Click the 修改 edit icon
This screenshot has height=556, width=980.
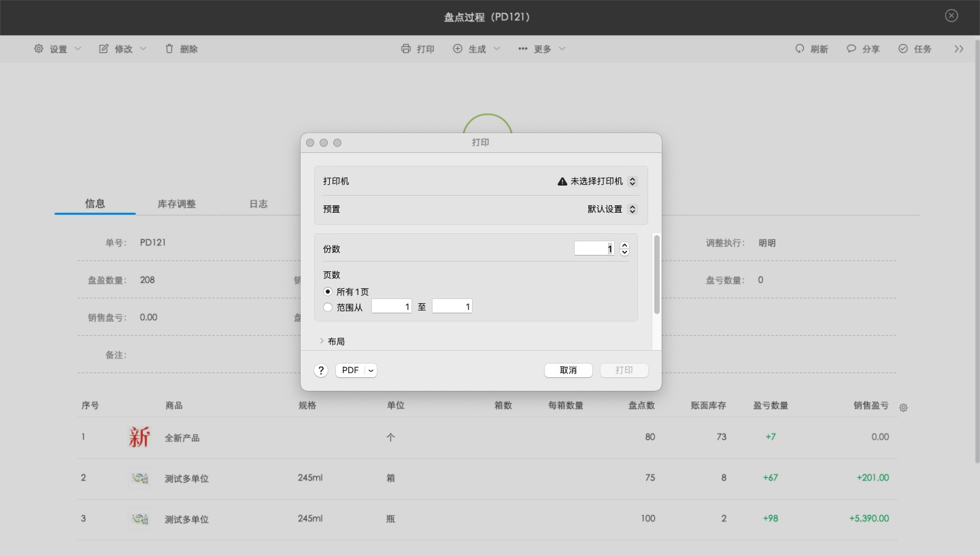pos(103,48)
